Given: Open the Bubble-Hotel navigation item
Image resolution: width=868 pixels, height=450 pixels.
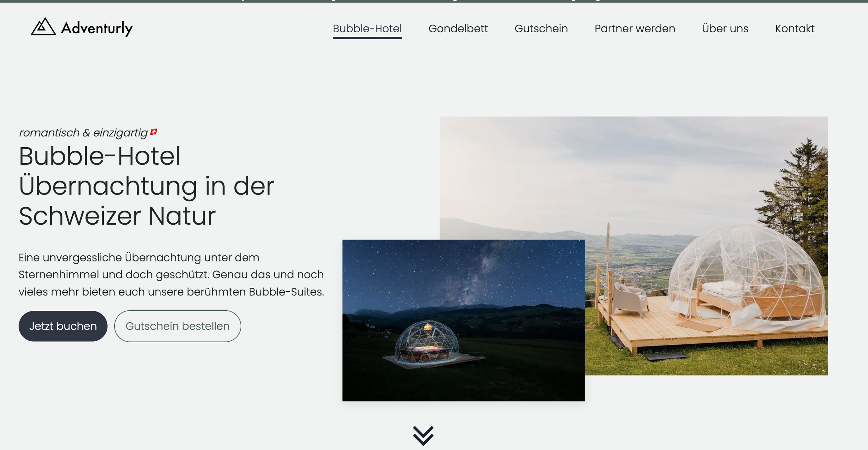Looking at the screenshot, I should pyautogui.click(x=367, y=28).
